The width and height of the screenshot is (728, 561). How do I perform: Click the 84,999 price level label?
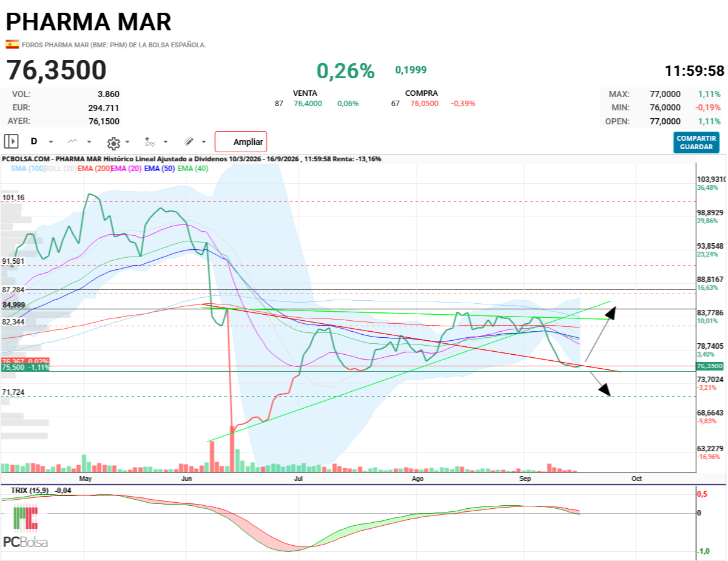coord(13,304)
